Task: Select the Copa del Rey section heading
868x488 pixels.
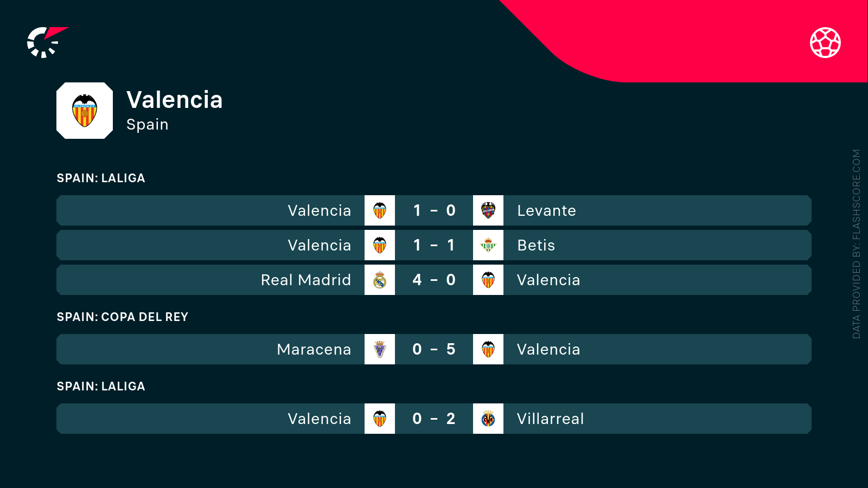Action: (x=123, y=317)
